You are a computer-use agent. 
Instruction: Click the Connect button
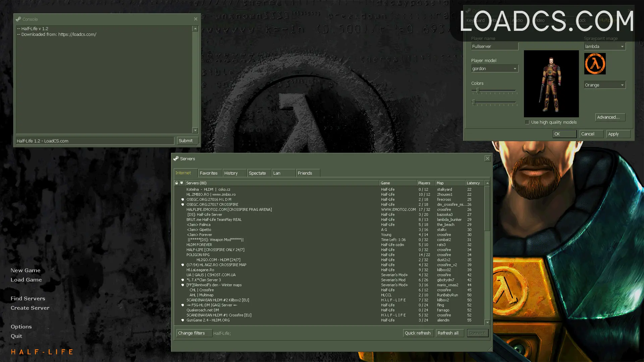477,333
